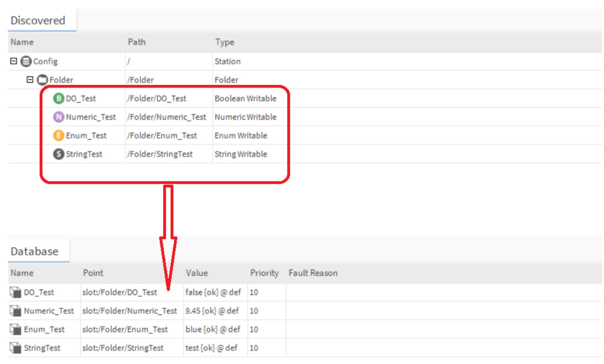The image size is (604, 364).
Task: Click the orange Enum icon beside Enum_Test
Action: click(x=58, y=135)
